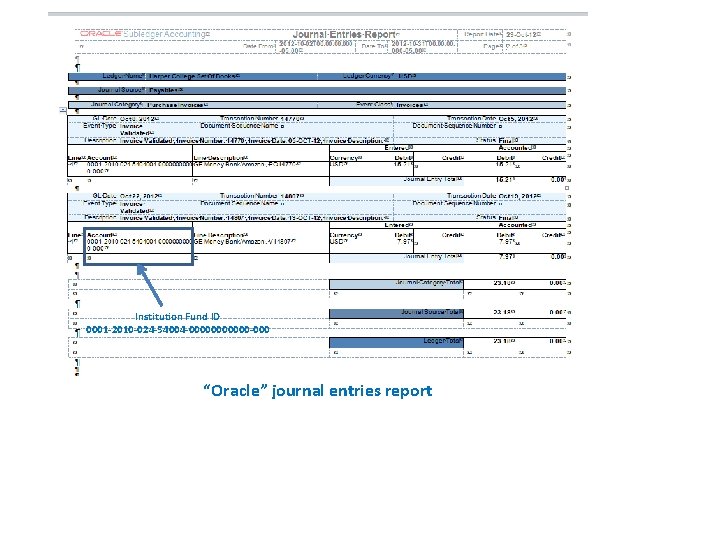The image size is (720, 540).
Task: Click the "Journal Source Total" label
Action: pos(432,312)
